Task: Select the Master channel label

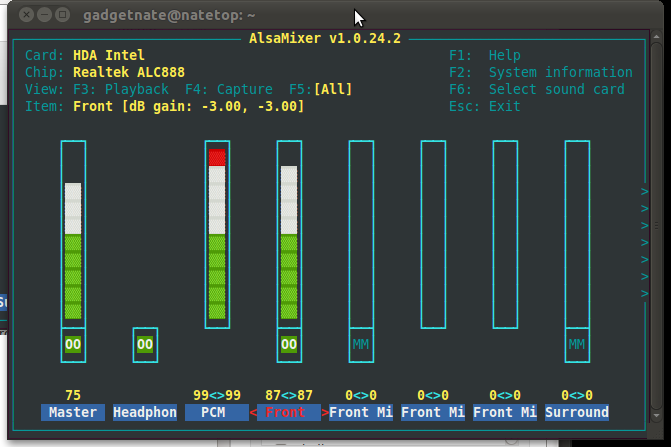Action: (x=73, y=412)
